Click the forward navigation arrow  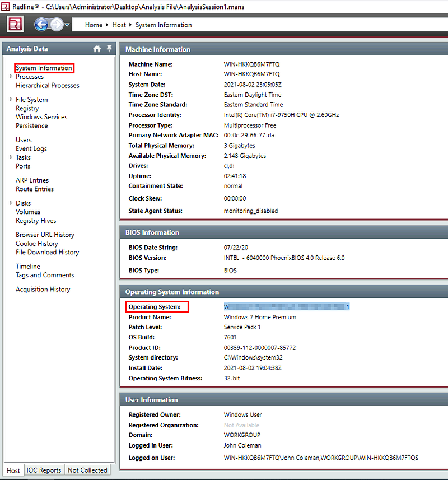57,25
